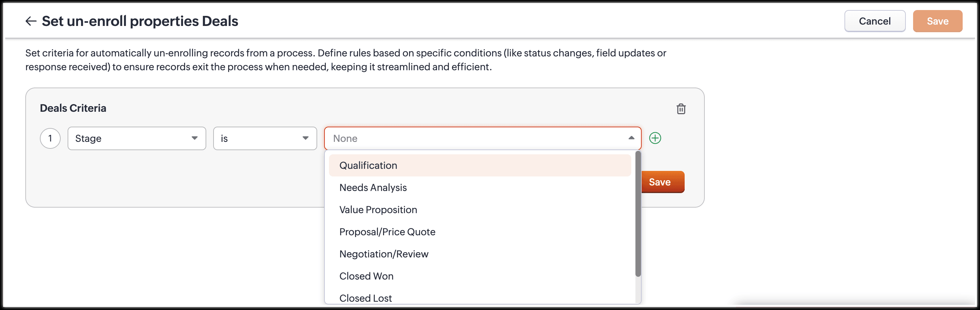Open the Stage field dropdown
980x310 pixels.
coord(137,138)
